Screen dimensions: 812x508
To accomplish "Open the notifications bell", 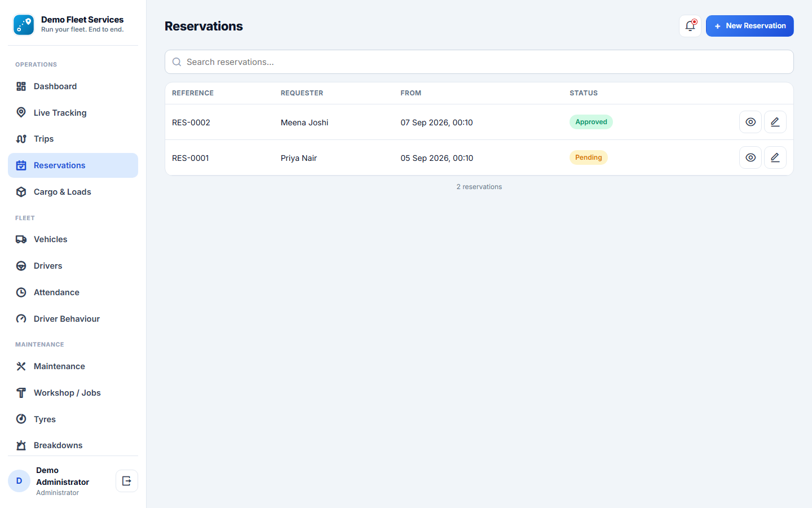I will click(690, 26).
